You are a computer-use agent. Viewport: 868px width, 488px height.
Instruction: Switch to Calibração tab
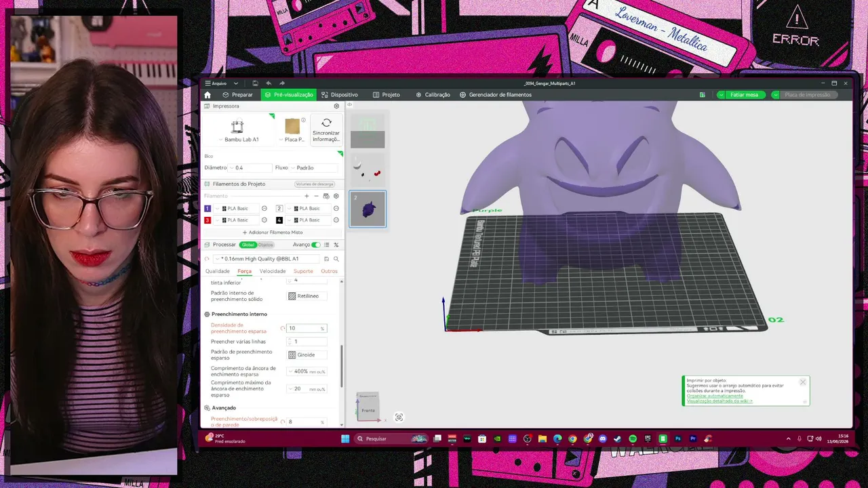coord(433,95)
